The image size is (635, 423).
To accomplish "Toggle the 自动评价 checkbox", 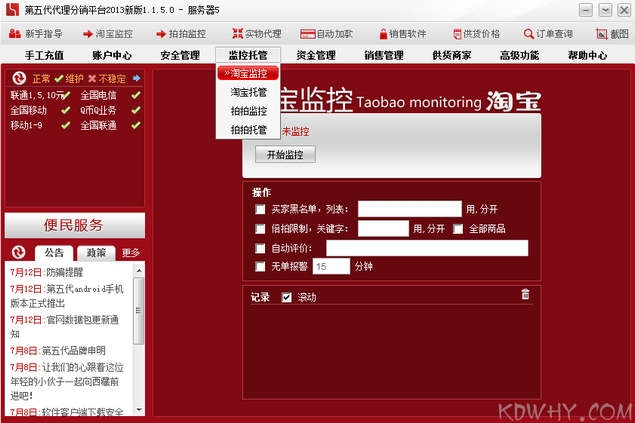I will click(x=260, y=248).
